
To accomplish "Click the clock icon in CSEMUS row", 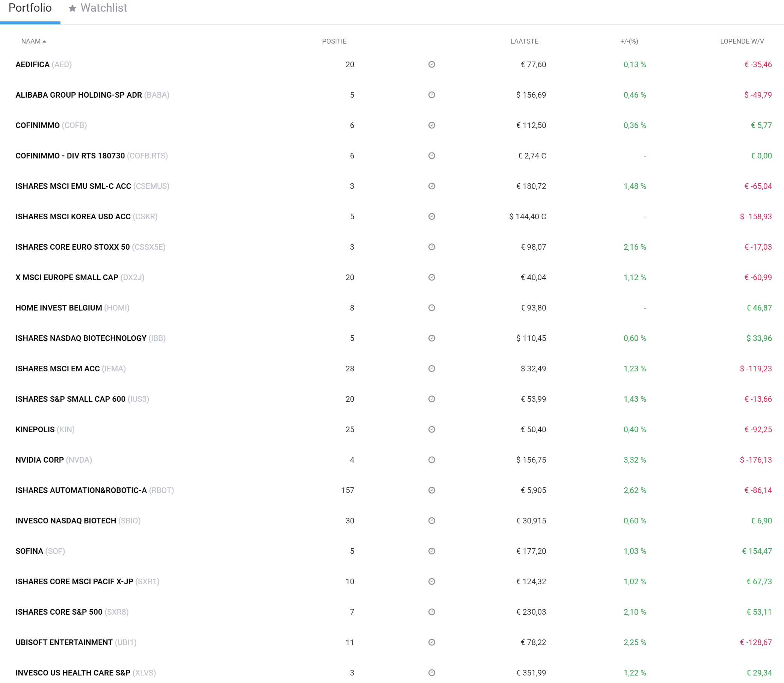I will pyautogui.click(x=431, y=186).
